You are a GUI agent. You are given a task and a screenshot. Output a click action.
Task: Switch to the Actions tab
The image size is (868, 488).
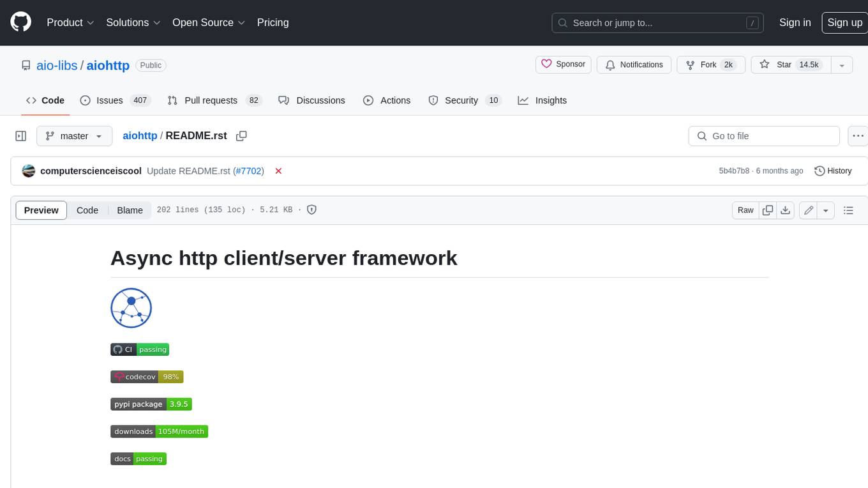point(387,100)
